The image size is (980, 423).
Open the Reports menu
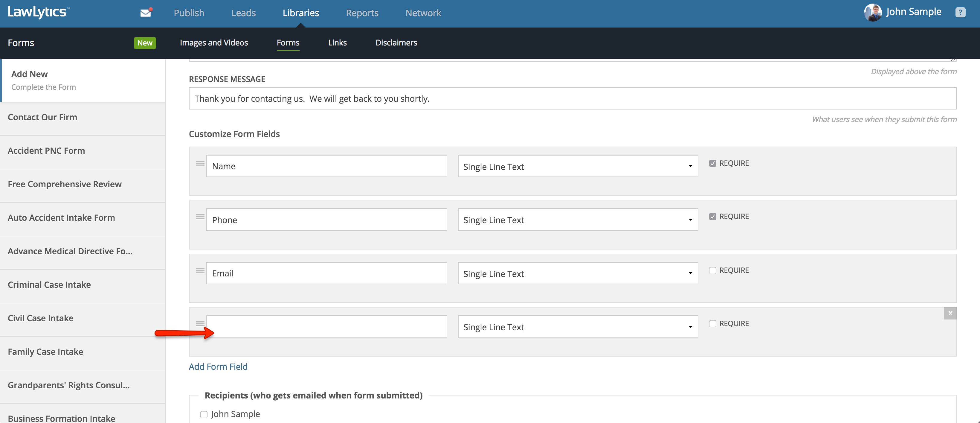click(362, 13)
